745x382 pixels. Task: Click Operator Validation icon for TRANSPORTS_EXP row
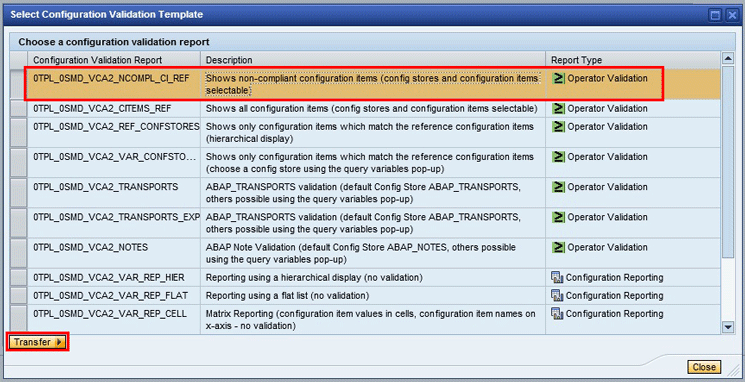[559, 217]
